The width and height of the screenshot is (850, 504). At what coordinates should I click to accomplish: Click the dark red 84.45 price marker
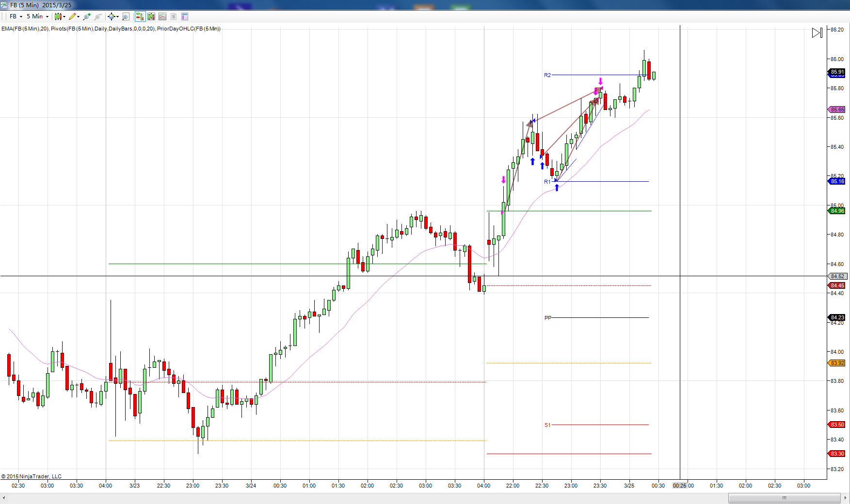pyautogui.click(x=837, y=285)
